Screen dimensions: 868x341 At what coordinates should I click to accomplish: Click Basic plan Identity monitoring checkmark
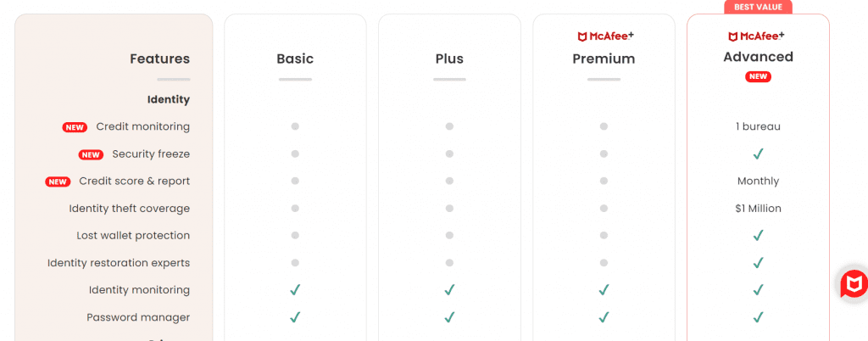(x=295, y=290)
